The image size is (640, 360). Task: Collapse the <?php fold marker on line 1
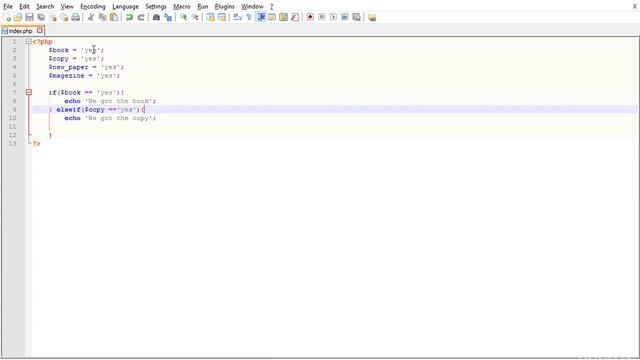click(x=29, y=42)
